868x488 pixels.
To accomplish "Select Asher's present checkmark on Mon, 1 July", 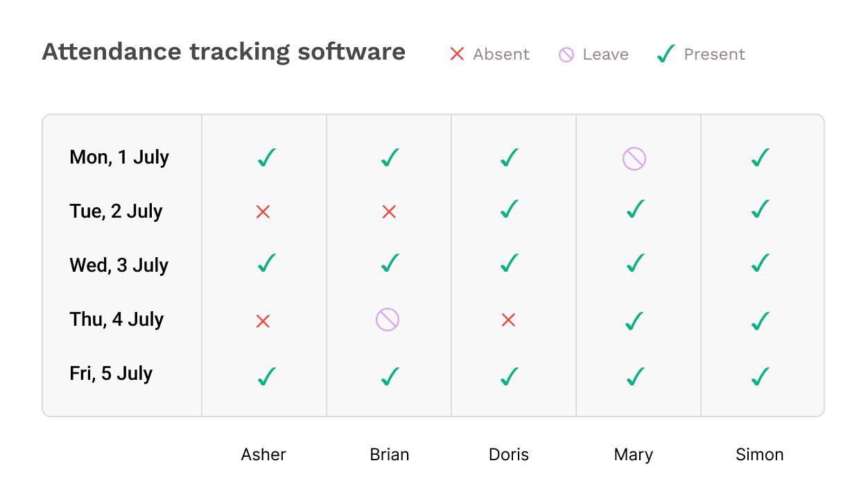I will point(267,157).
